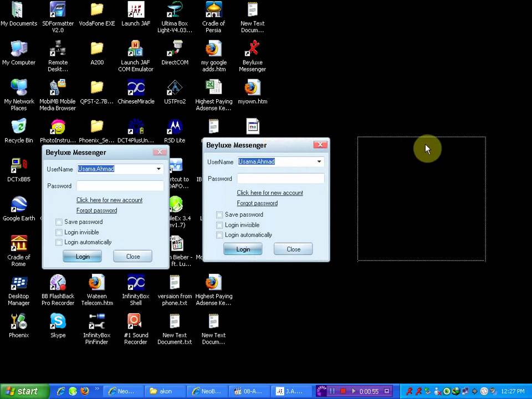This screenshot has width=532, height=399.
Task: Check Login automatically in left Beyluxe window
Action: [59, 242]
